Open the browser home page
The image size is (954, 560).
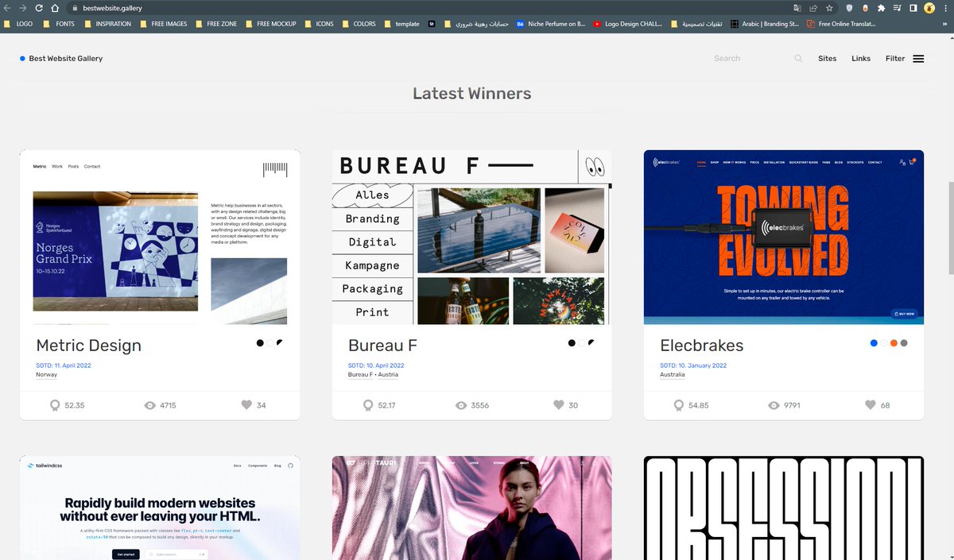point(55,8)
